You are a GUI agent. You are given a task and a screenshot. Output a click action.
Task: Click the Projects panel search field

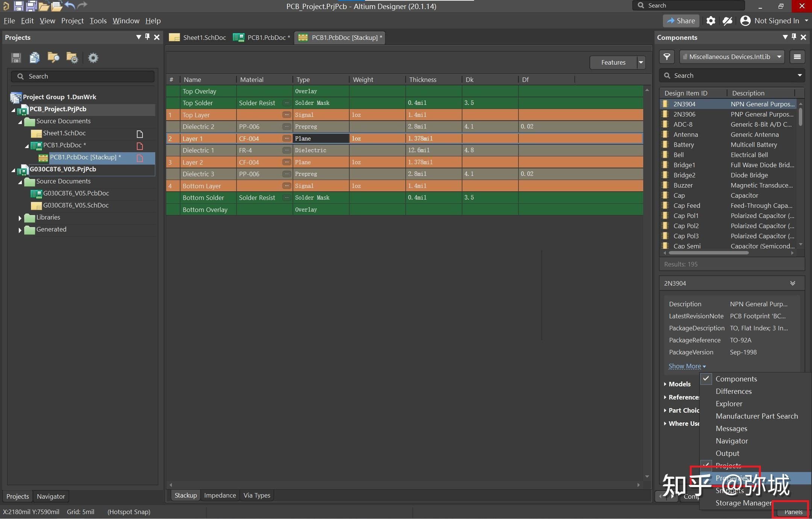click(83, 76)
